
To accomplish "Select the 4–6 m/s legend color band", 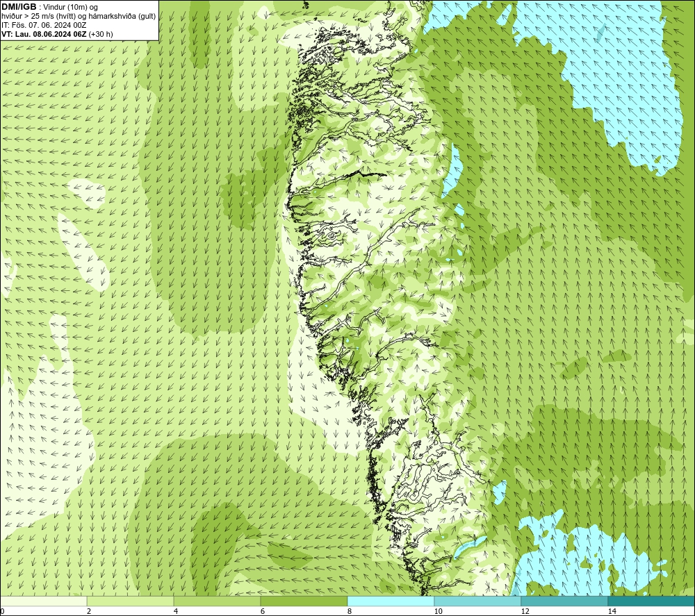I will pos(217,601).
